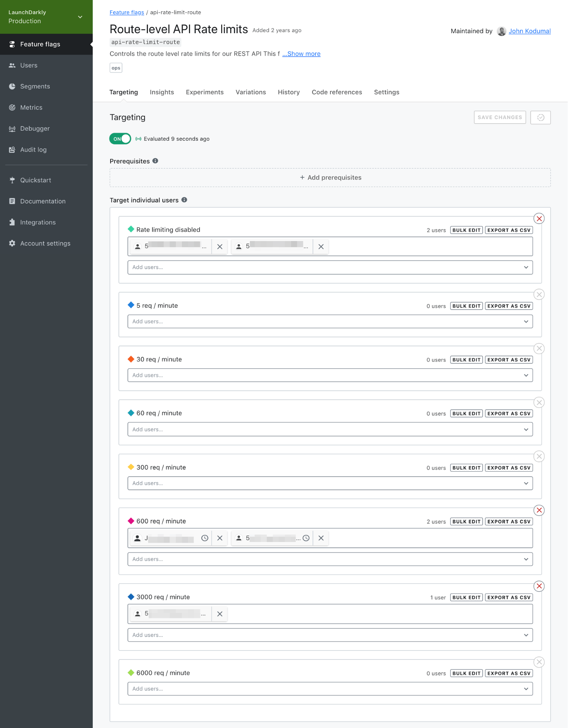This screenshot has height=728, width=568.
Task: Click the pink 600 req / minute diamond
Action: pos(131,521)
